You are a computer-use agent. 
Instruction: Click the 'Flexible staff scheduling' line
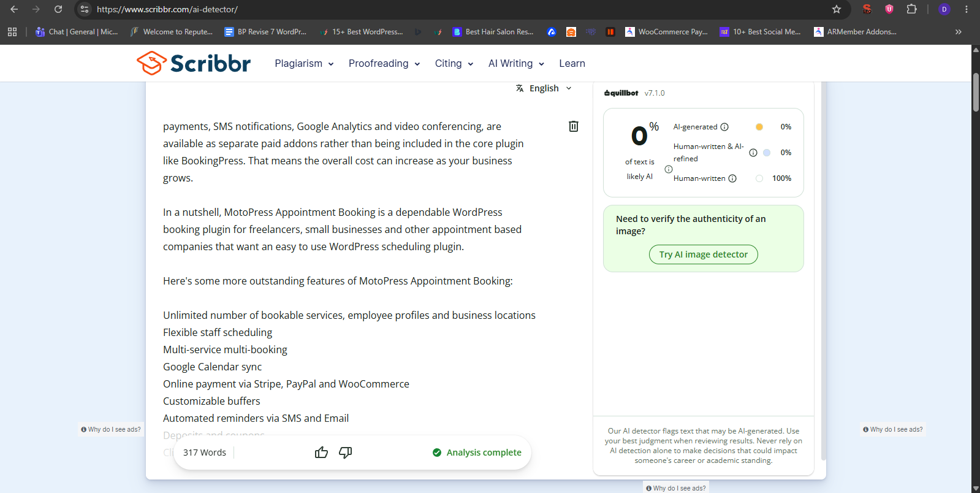(218, 332)
